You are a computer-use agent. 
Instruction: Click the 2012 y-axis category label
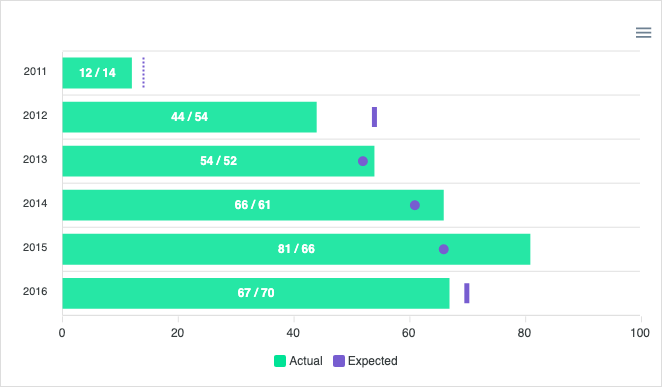tap(35, 115)
